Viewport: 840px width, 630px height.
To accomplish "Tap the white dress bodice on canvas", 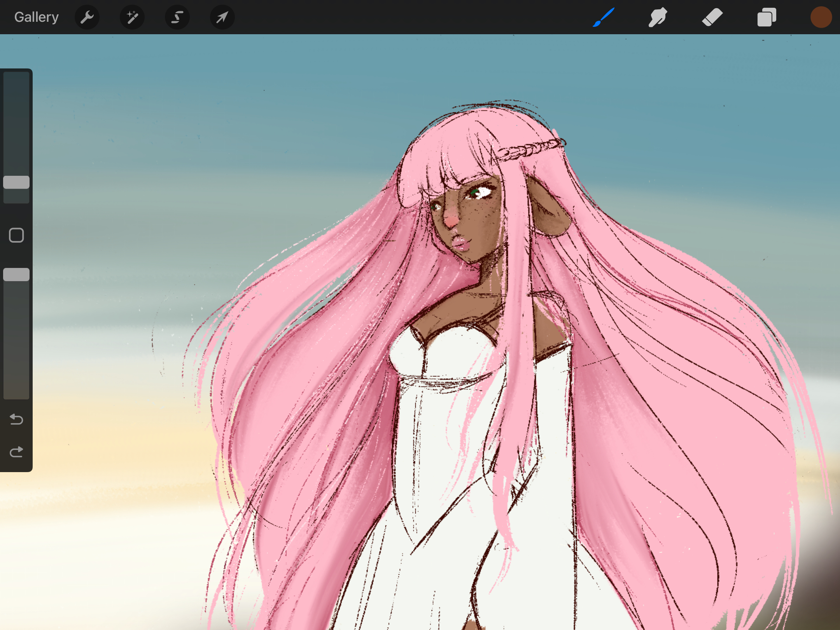I will (447, 350).
